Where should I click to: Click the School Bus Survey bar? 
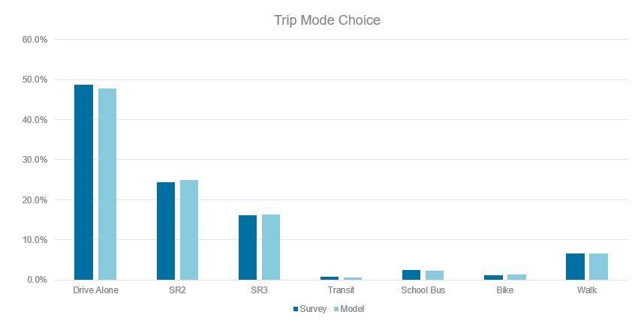pos(411,274)
